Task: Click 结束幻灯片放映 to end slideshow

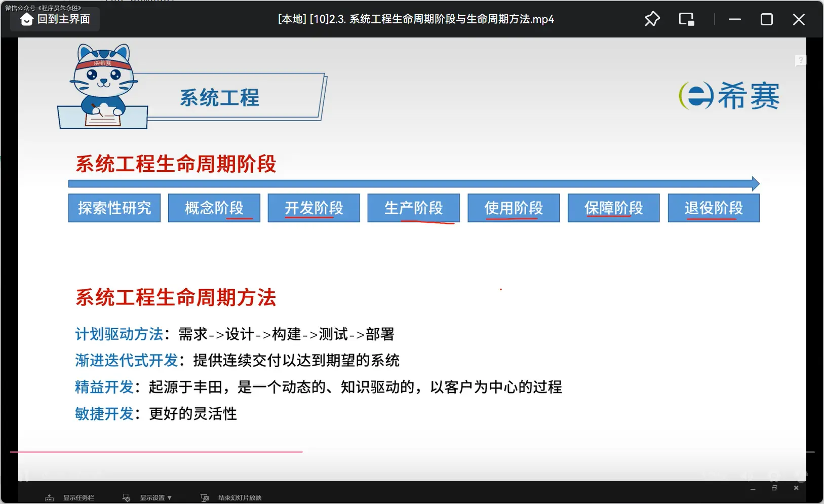Action: pos(239,498)
